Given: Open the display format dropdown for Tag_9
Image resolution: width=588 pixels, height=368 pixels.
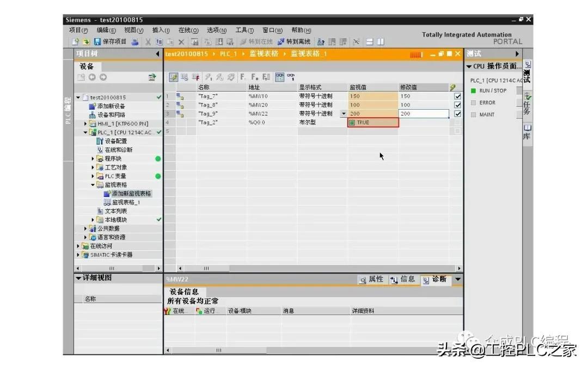Looking at the screenshot, I should [x=344, y=113].
